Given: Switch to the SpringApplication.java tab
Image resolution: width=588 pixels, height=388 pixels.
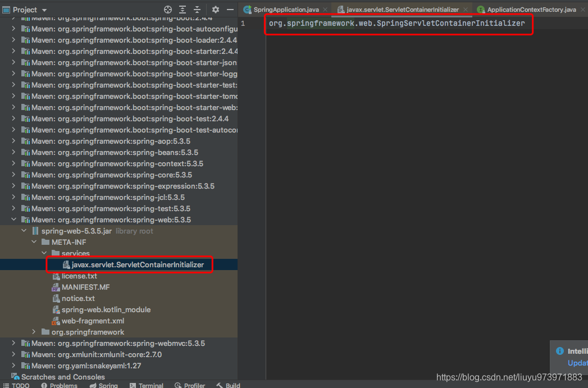Looking at the screenshot, I should pyautogui.click(x=286, y=9).
